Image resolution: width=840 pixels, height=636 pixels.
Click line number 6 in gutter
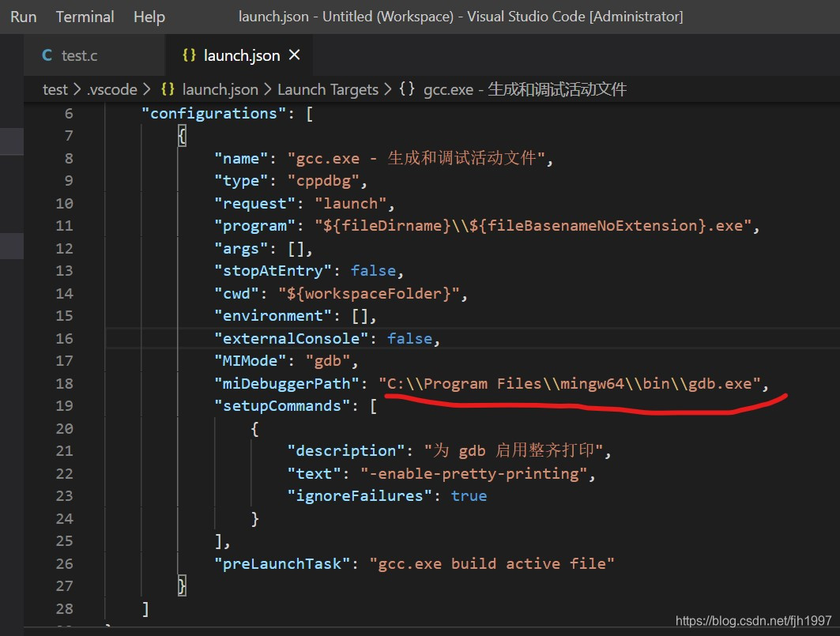(69, 114)
